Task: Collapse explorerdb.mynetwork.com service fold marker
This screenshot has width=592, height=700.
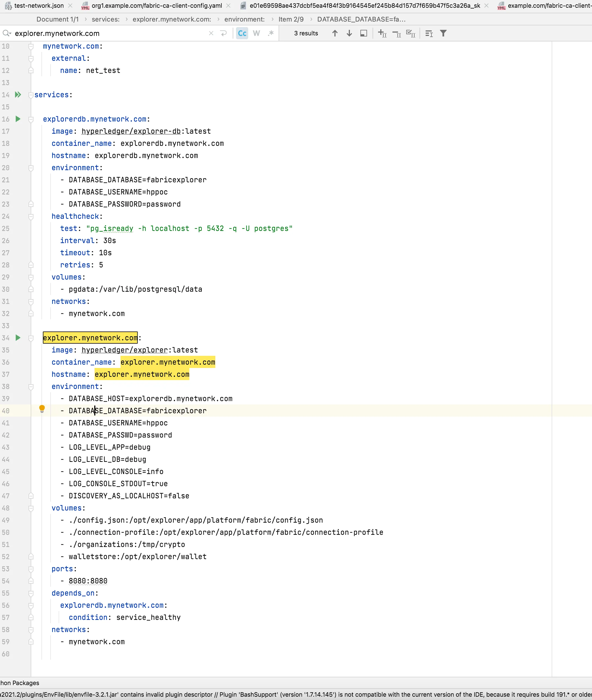Action: click(x=31, y=119)
